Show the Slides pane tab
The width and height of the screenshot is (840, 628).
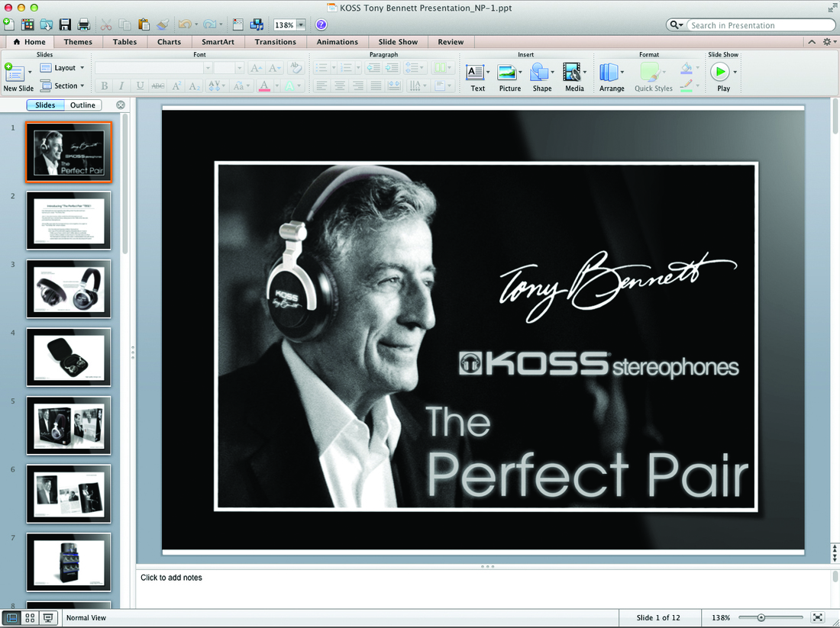45,105
